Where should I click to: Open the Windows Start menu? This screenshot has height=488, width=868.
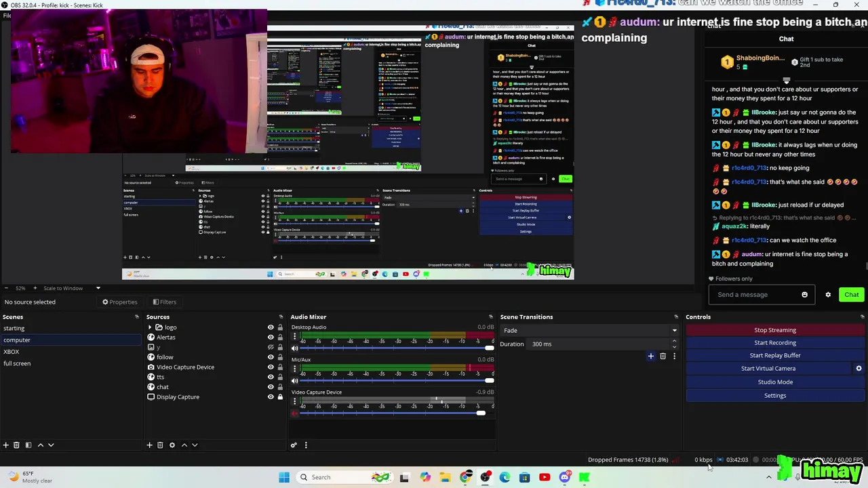click(x=284, y=477)
